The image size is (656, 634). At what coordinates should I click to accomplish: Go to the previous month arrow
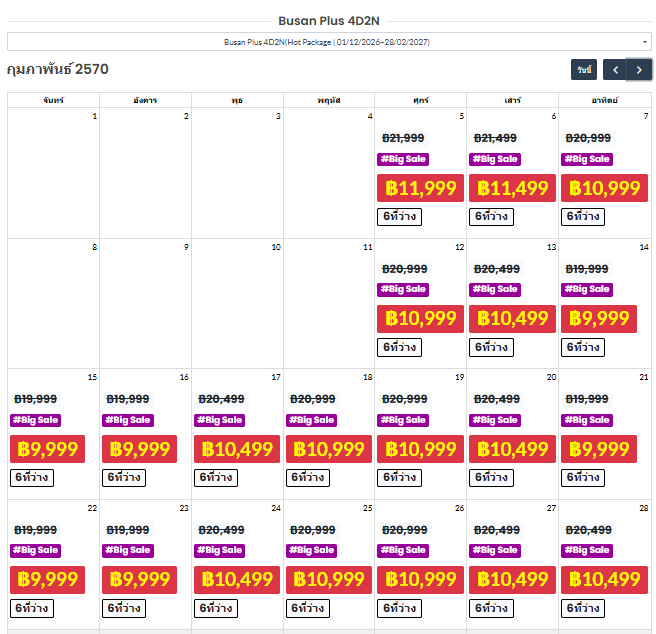pos(615,70)
